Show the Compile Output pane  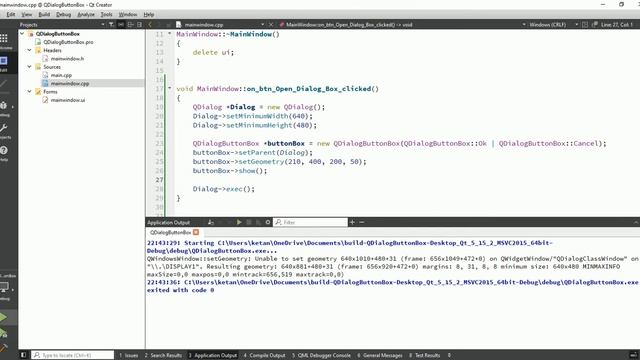pos(264,355)
